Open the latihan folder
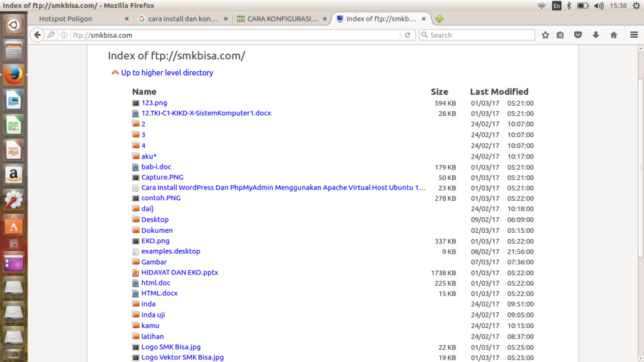 [153, 336]
